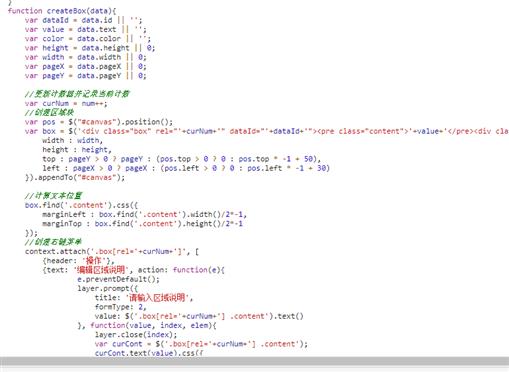This screenshot has height=372, width=509.
Task: Click the 'var dataId' declaration line
Action: pyautogui.click(x=83, y=20)
